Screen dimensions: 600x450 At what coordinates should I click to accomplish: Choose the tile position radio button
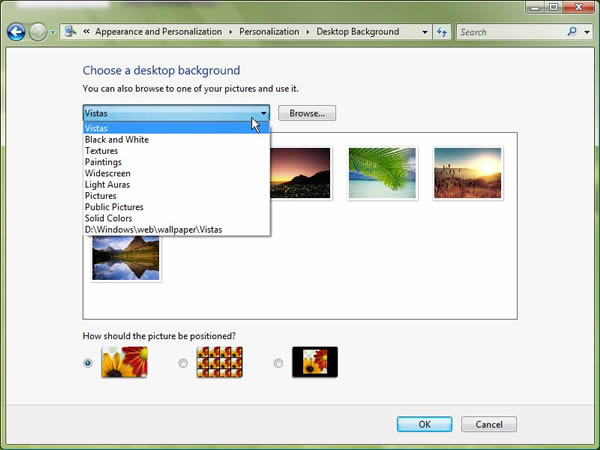coord(183,363)
